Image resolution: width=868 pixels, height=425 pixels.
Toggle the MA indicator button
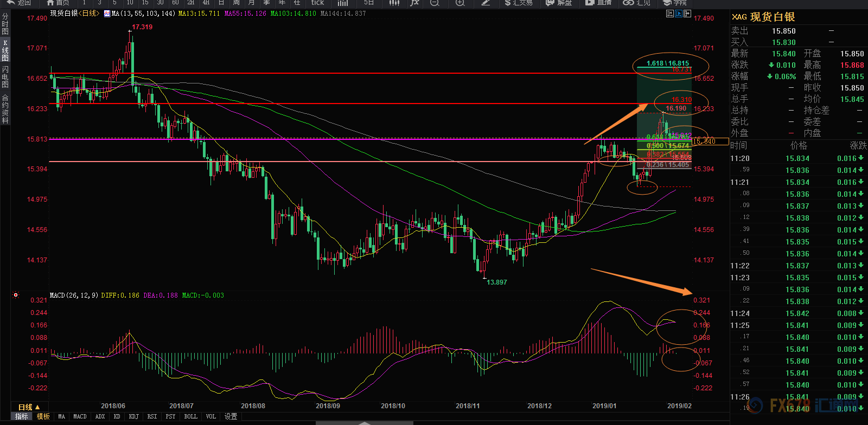tap(61, 416)
